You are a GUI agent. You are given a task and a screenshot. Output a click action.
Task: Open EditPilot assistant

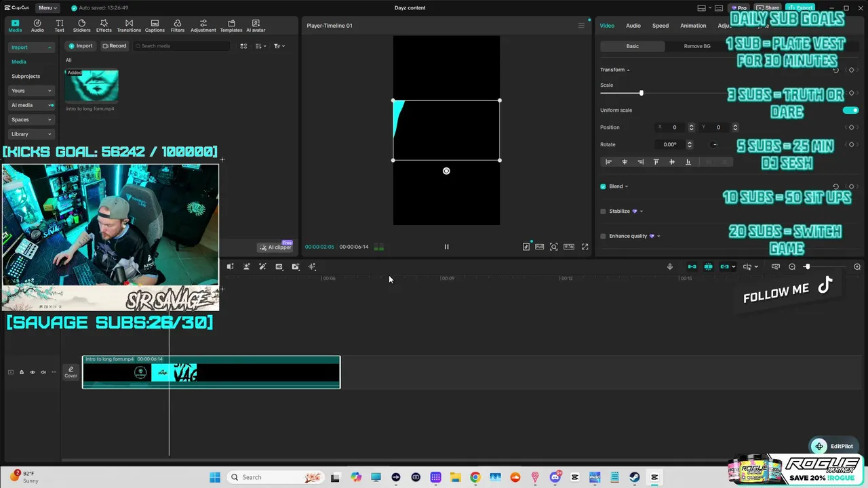pos(833,446)
